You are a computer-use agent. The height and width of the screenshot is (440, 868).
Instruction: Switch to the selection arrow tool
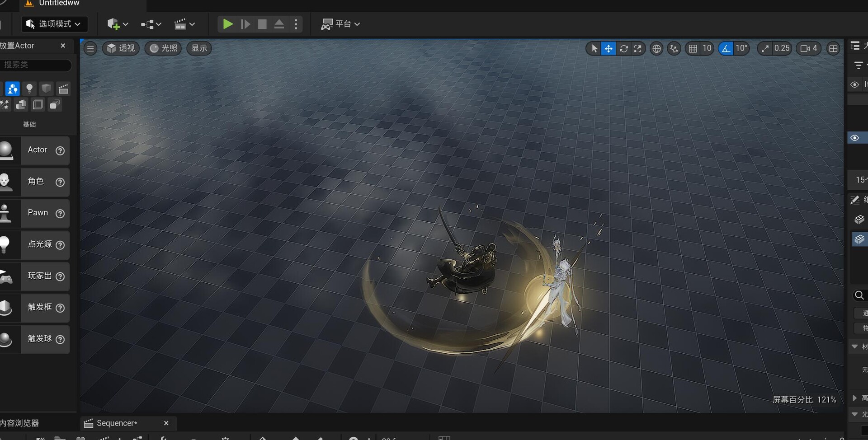click(x=594, y=48)
